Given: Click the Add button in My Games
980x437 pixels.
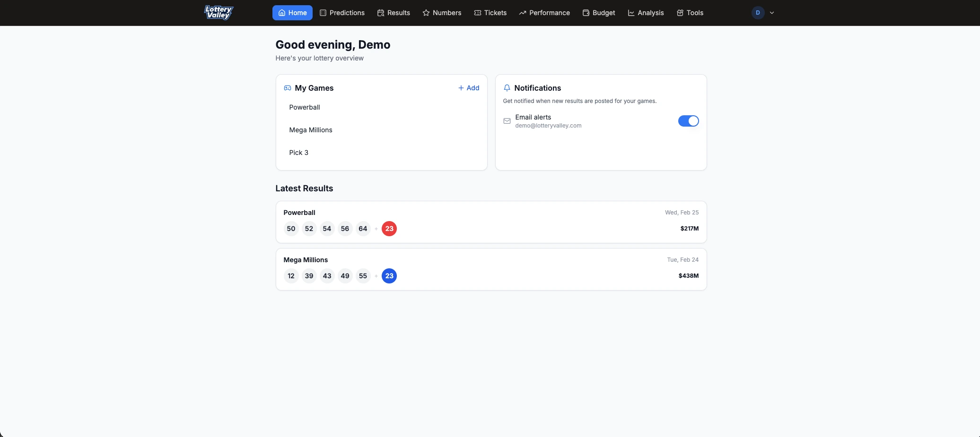Looking at the screenshot, I should [x=468, y=88].
